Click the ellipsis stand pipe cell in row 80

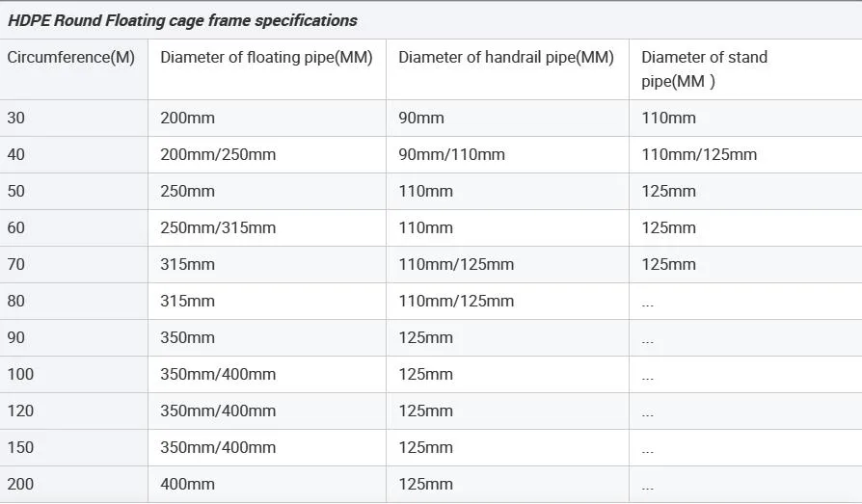648,302
